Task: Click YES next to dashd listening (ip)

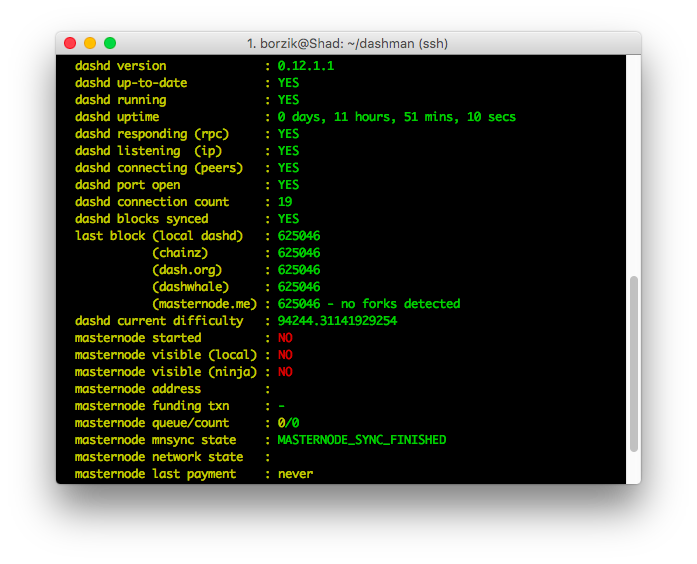Action: coord(288,151)
